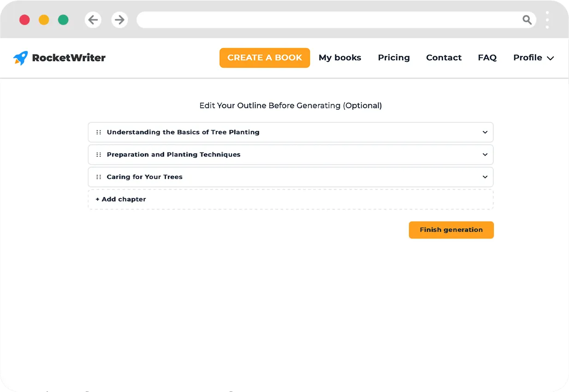
Task: Grab the drag handle beside 'Preparation and Planting Techniques'
Action: point(98,154)
